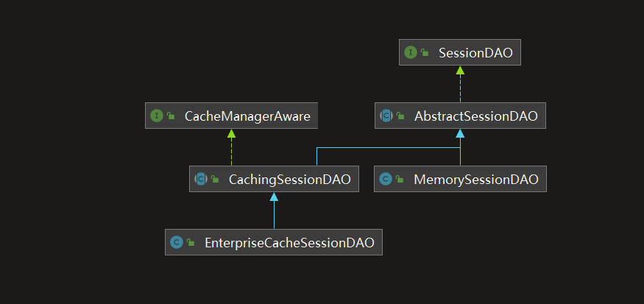Viewport: 644px width, 304px height.
Task: Click the public lock icon beside MemorySessionDAO
Action: [x=400, y=179]
